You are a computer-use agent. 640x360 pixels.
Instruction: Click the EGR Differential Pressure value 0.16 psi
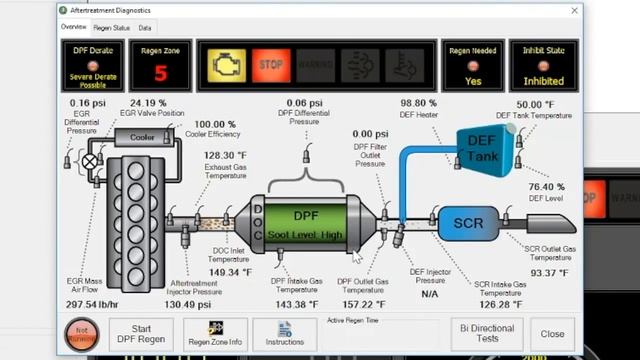pyautogui.click(x=87, y=103)
